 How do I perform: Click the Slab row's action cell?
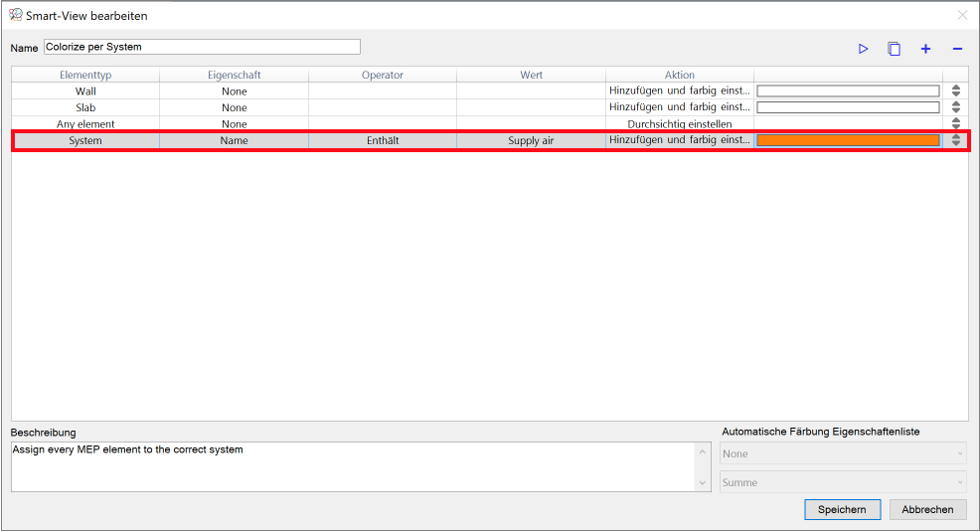[x=680, y=107]
